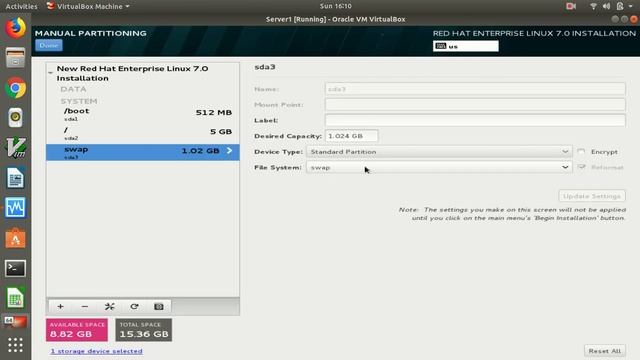This screenshot has width=640, height=360.
Task: Click the SYSTEM section heading
Action: 79,101
